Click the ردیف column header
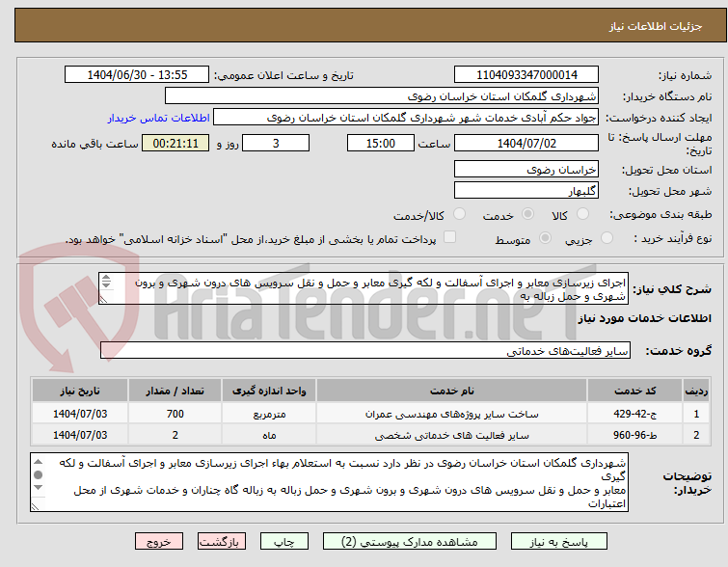The width and height of the screenshot is (728, 567). click(696, 391)
